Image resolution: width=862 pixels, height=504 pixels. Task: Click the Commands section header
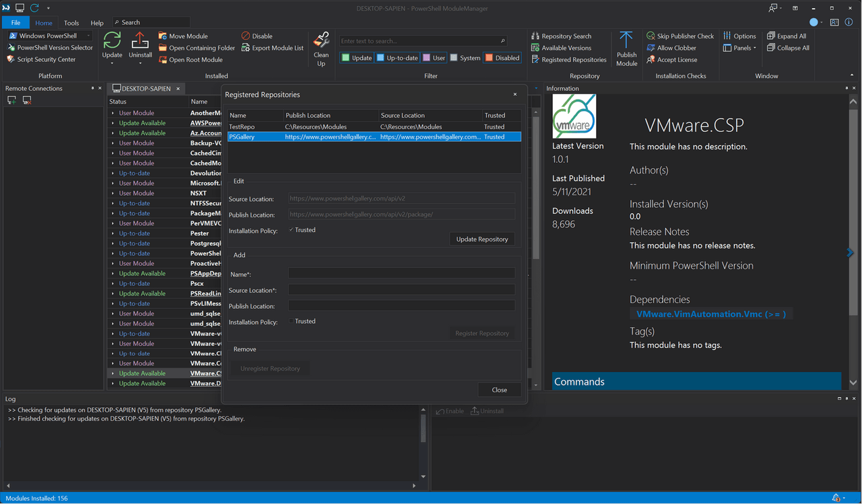pyautogui.click(x=696, y=382)
